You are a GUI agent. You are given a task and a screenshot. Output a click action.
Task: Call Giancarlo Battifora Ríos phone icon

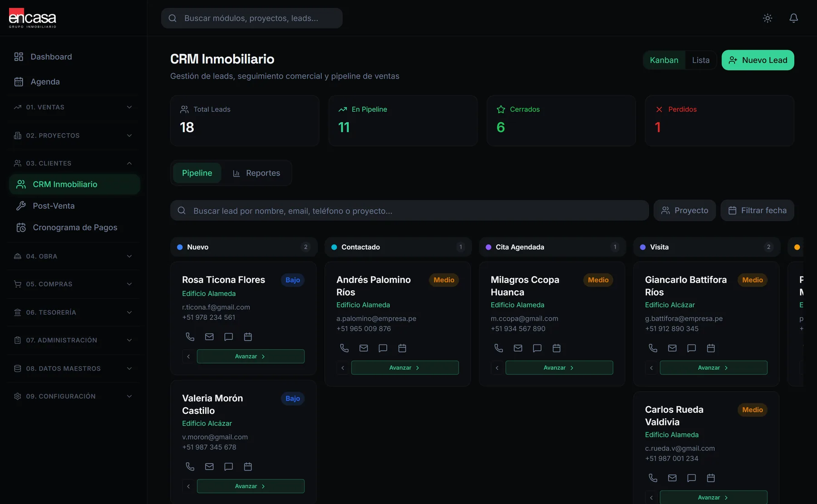[x=653, y=348]
